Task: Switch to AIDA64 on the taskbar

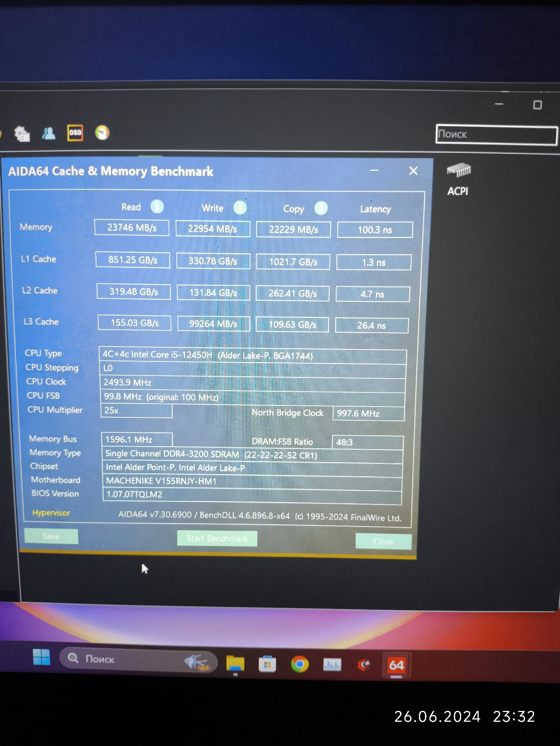Action: [x=396, y=665]
